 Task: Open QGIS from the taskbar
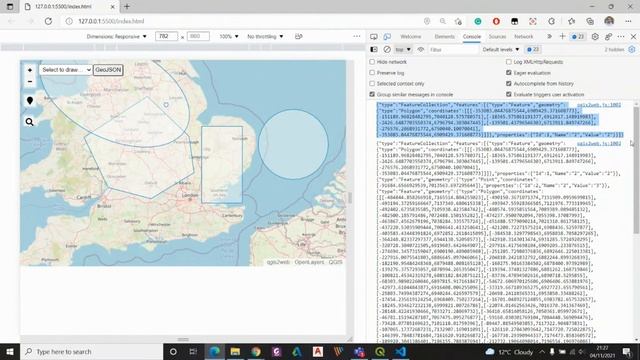pos(380,351)
